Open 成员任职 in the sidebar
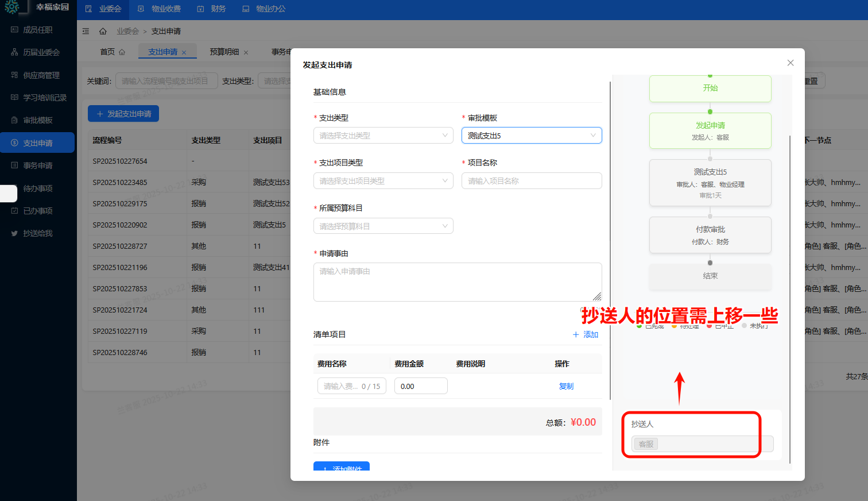This screenshot has width=868, height=501. point(38,30)
